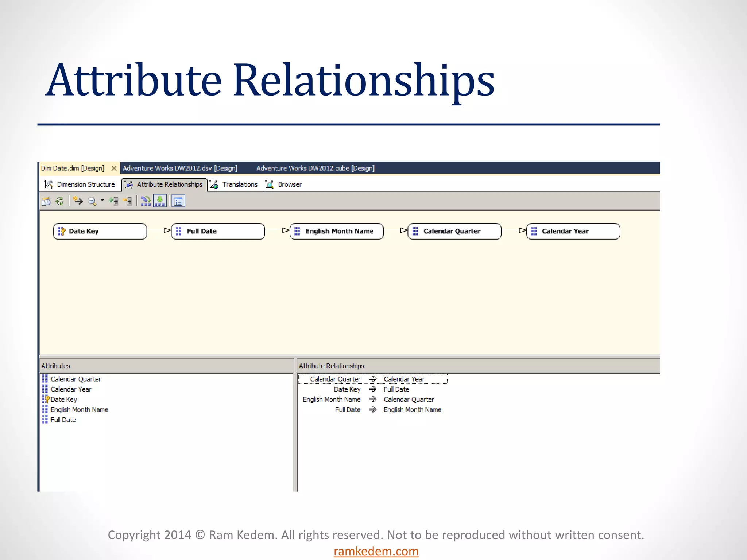
Task: Click the Expand All Nodes icon
Action: [114, 201]
